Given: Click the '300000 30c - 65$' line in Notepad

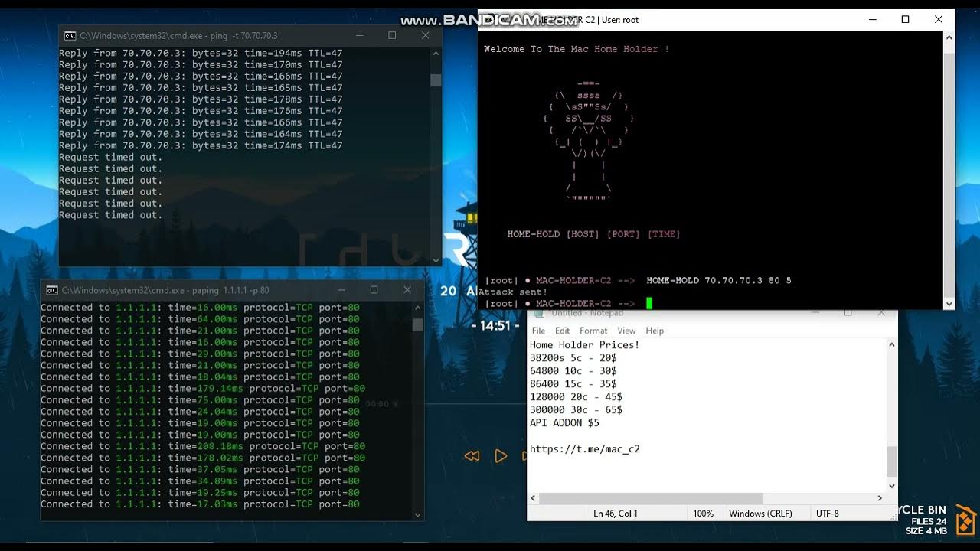Looking at the screenshot, I should [577, 410].
